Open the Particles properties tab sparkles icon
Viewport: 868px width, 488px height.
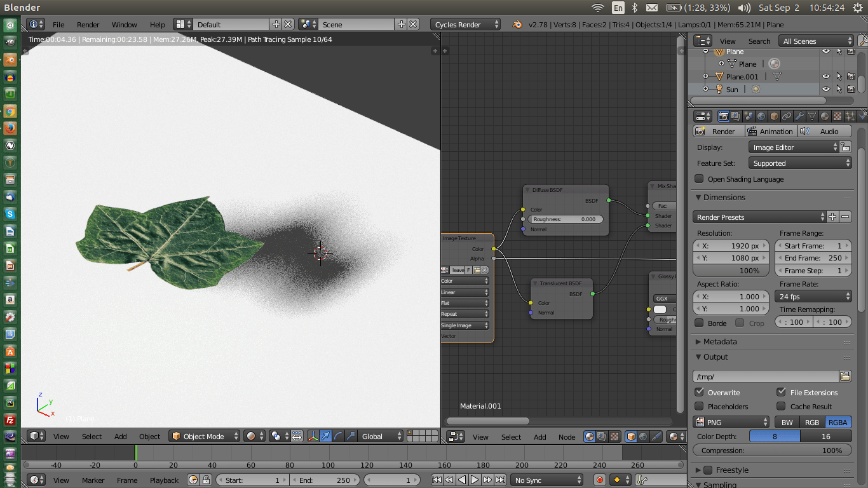pyautogui.click(x=849, y=116)
